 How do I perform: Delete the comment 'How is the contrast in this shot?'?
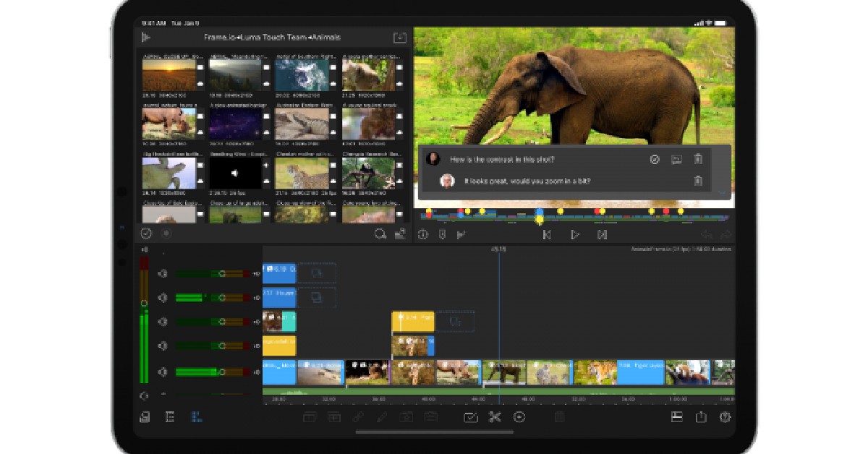point(697,160)
